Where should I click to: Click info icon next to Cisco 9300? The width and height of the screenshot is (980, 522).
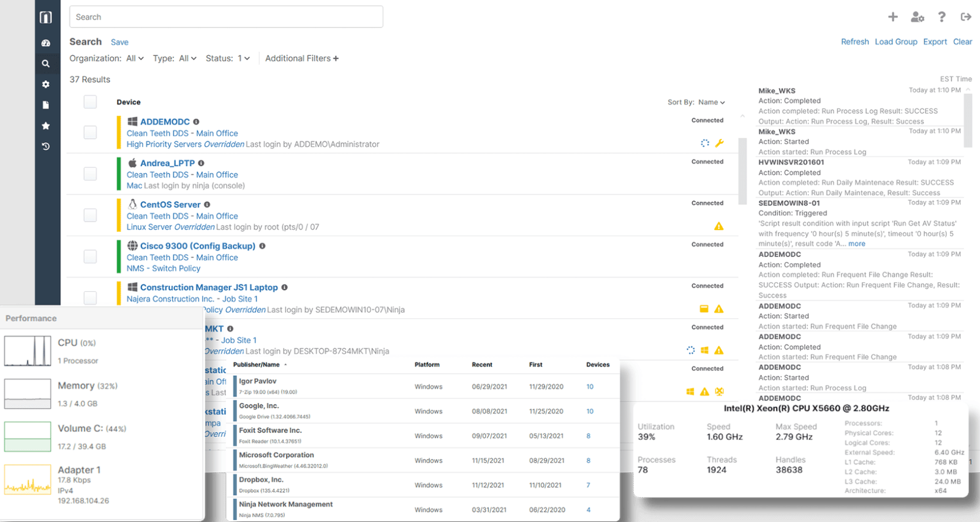pos(262,246)
